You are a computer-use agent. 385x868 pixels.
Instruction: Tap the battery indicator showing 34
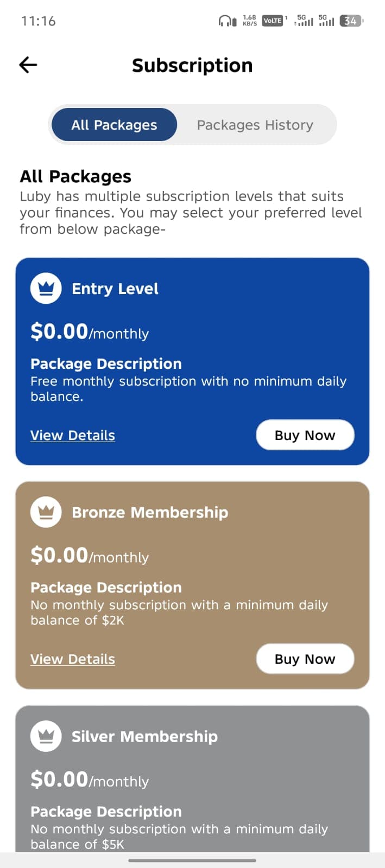click(350, 21)
